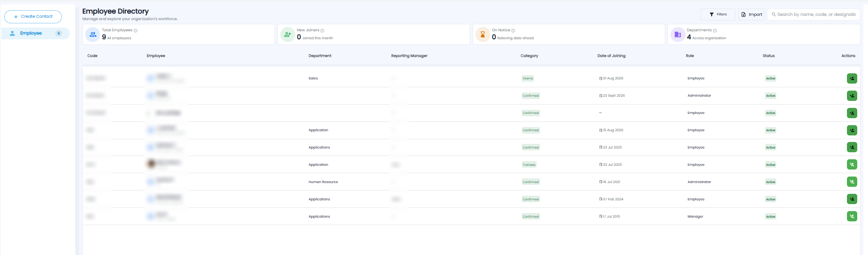
Task: Click the Interns category badge
Action: tap(528, 78)
